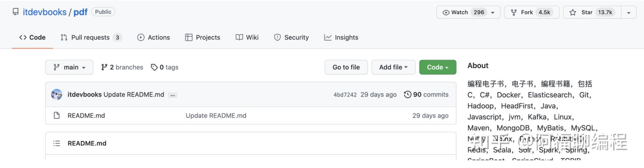Switch to the Pull requests tab
644x168 pixels.
(x=91, y=37)
